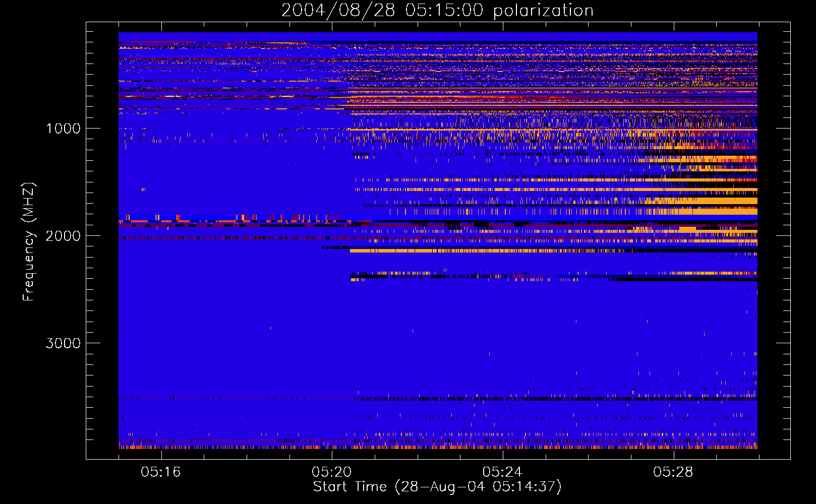Click the 05:24 time axis label
This screenshot has height=504, width=816.
pos(502,472)
